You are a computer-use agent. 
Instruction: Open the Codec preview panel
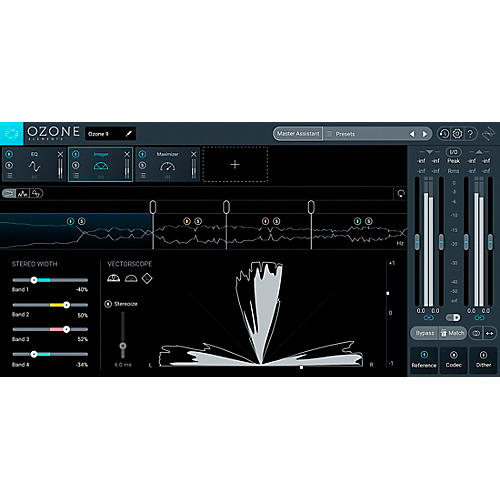454,359
